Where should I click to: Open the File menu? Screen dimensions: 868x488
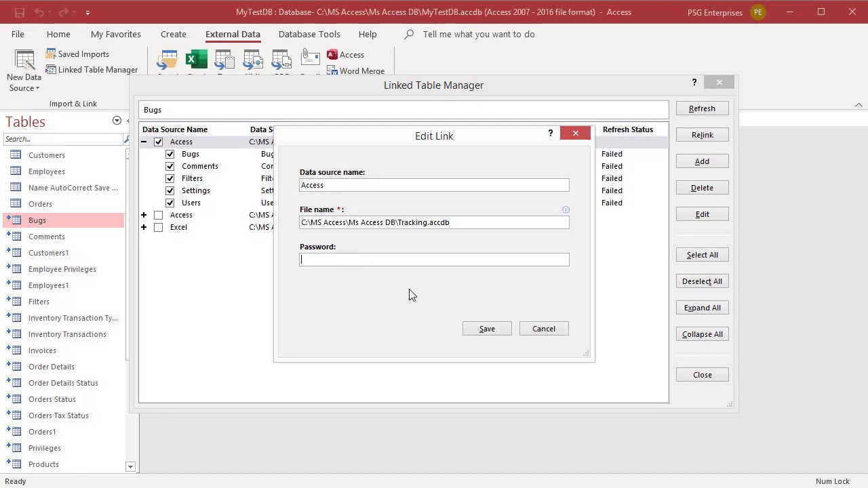pyautogui.click(x=18, y=35)
